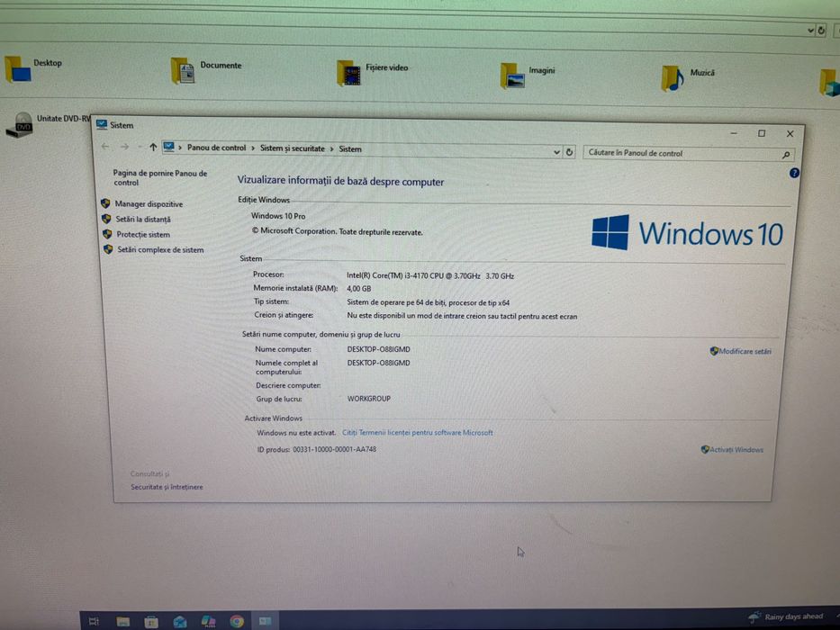The height and width of the screenshot is (630, 840).
Task: Select the processor Intel Core i3-4170 text
Action: pos(430,276)
